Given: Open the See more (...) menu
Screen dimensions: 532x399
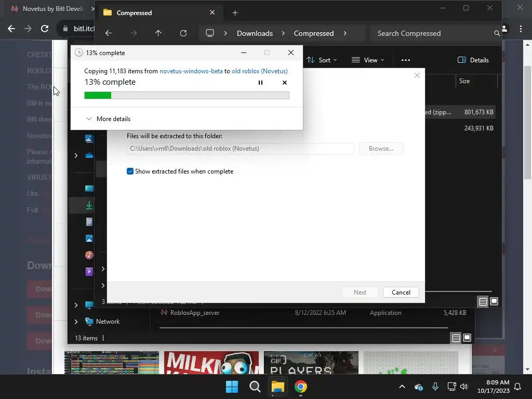Looking at the screenshot, I should click(x=405, y=60).
